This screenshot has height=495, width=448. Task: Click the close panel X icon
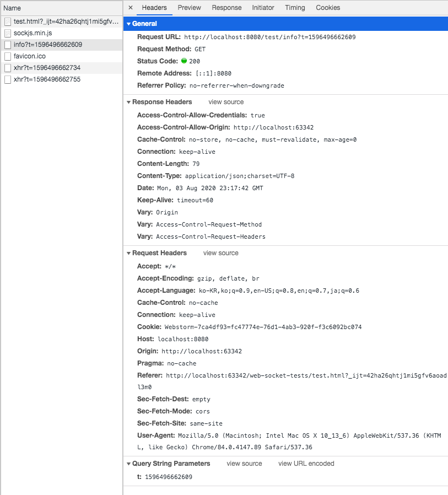(x=131, y=8)
